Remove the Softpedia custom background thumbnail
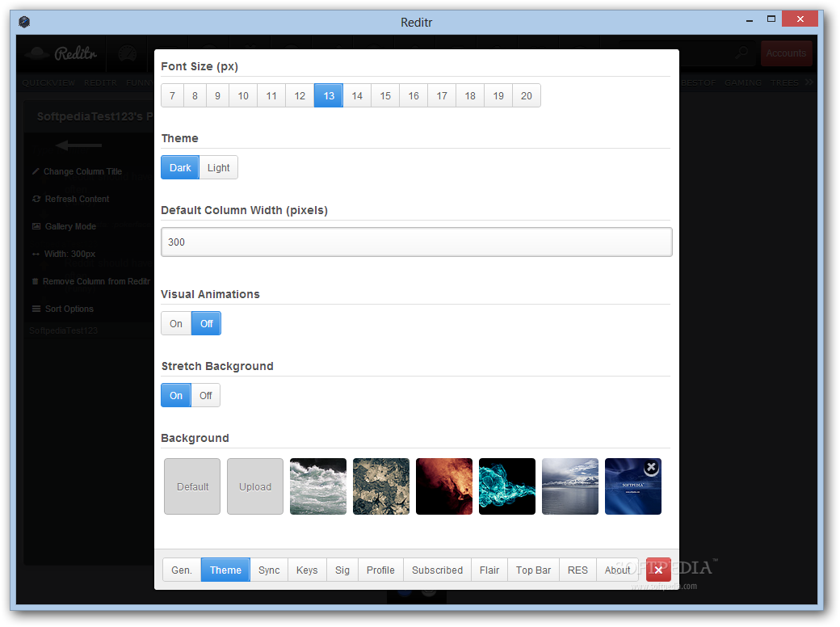 tap(651, 468)
